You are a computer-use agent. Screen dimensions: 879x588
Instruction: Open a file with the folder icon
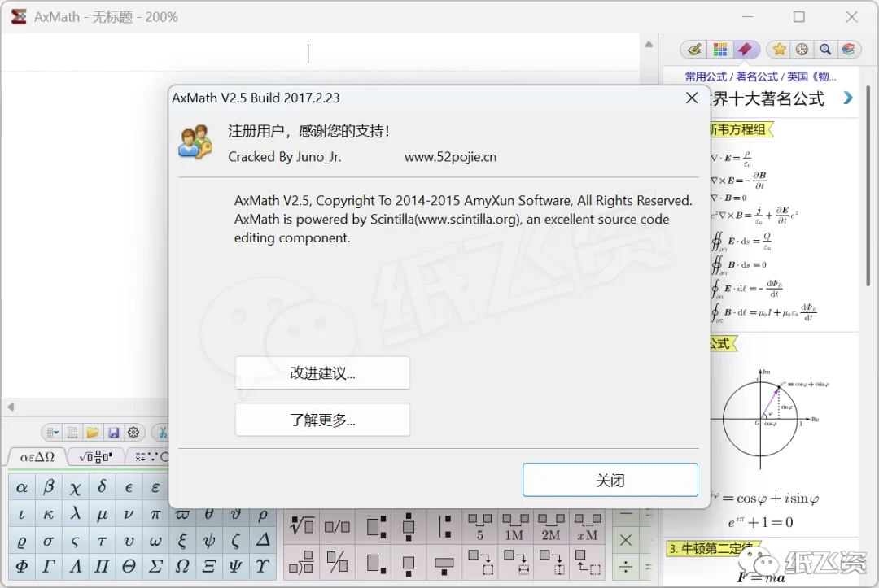tap(93, 433)
